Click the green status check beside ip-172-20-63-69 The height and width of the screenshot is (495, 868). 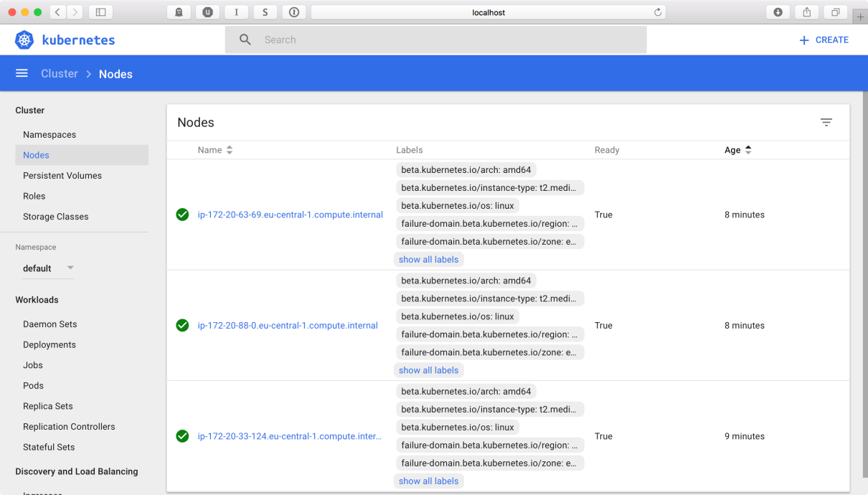(182, 214)
